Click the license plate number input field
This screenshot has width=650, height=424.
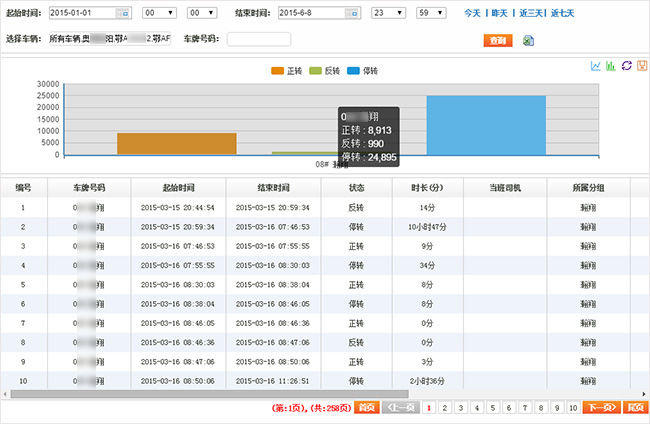[x=259, y=39]
